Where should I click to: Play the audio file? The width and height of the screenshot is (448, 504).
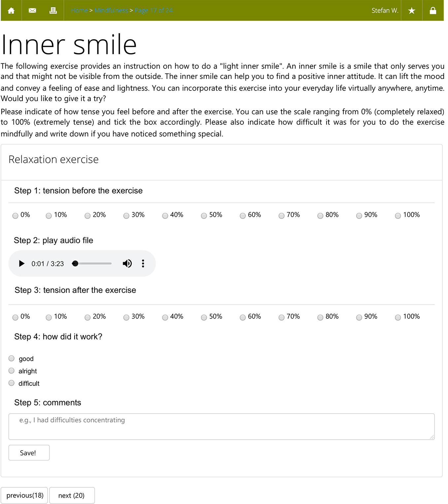click(x=22, y=263)
